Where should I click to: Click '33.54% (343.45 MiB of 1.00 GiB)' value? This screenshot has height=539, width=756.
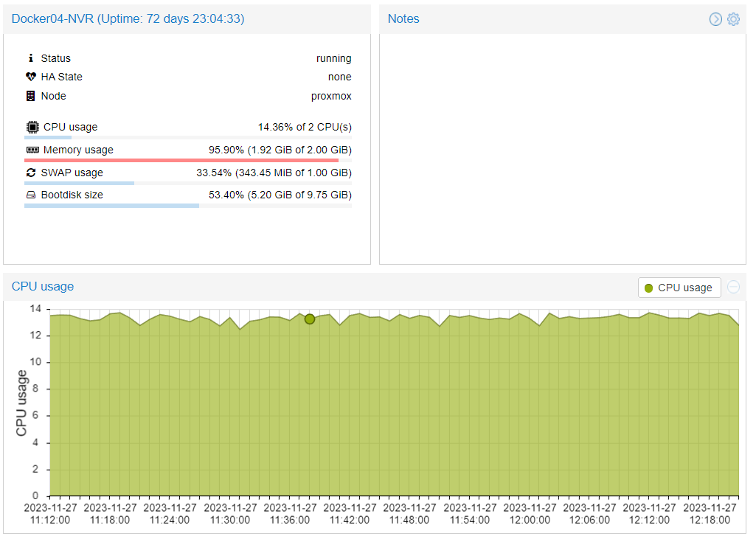[x=274, y=173]
